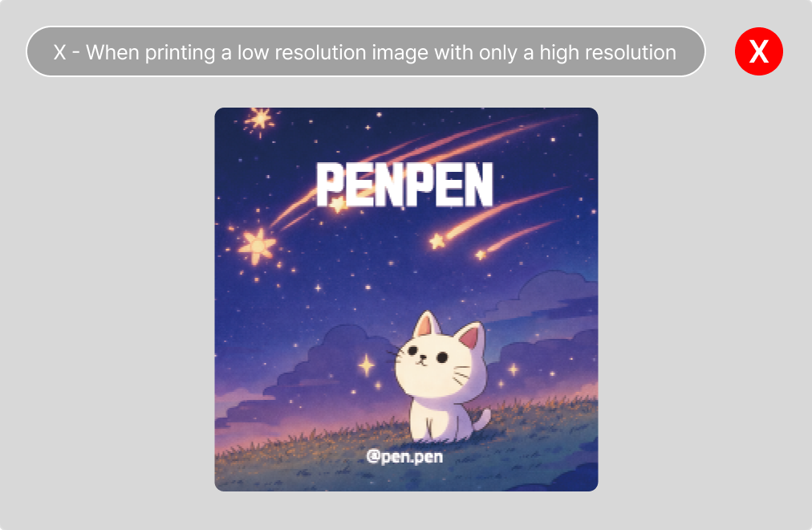Click the red X circle icon
The height and width of the screenshot is (530, 812).
759,51
